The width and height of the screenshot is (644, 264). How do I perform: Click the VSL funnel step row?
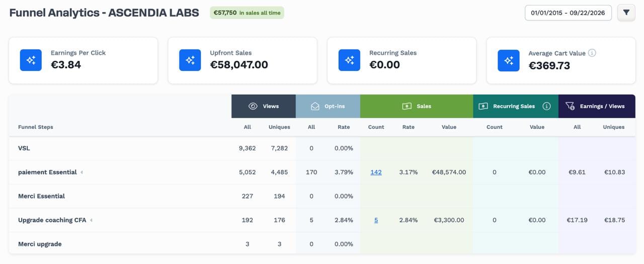click(x=322, y=148)
